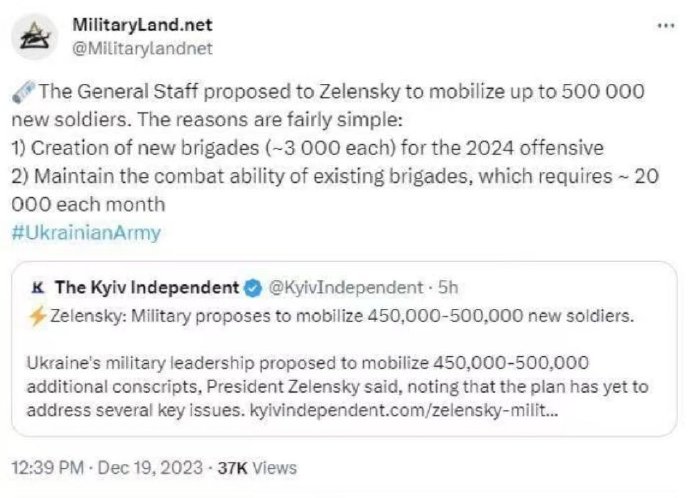Open the three-dot more options menu
The image size is (690, 498).
click(665, 26)
